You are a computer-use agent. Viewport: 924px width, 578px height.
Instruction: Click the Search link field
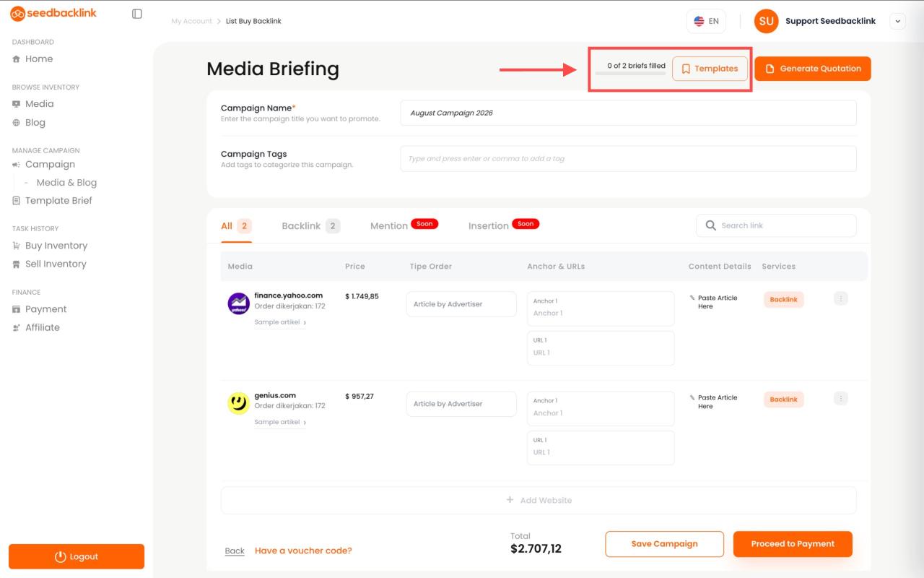(776, 225)
